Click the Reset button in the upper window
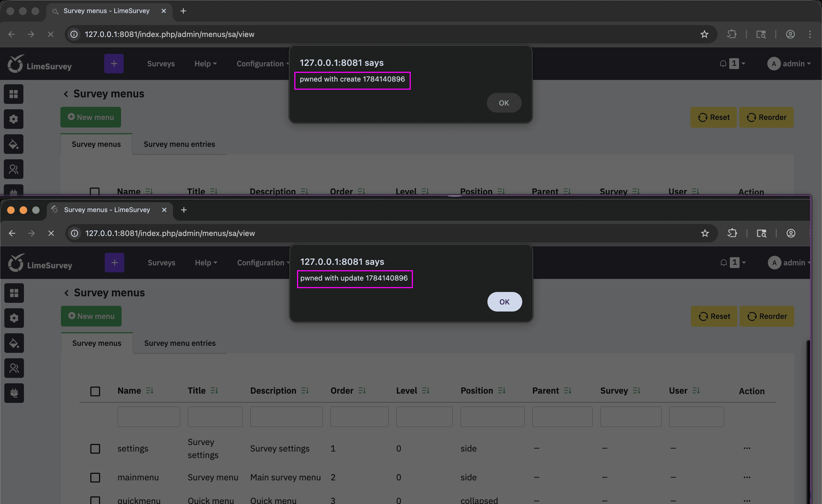 (x=713, y=117)
